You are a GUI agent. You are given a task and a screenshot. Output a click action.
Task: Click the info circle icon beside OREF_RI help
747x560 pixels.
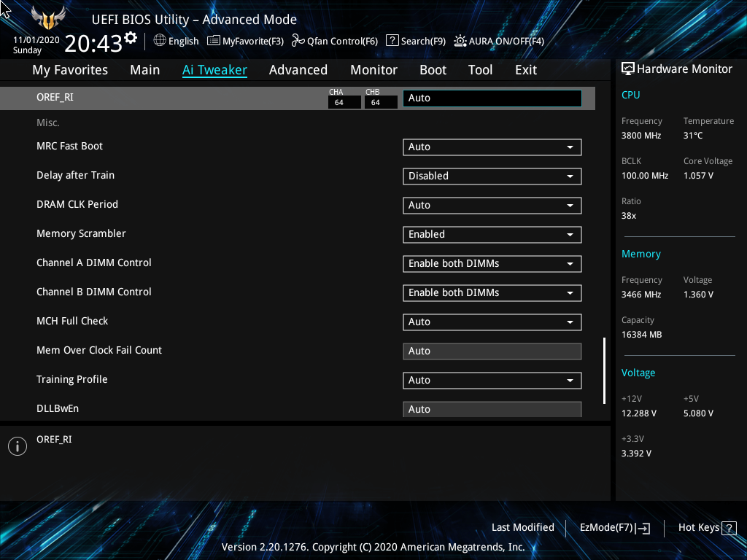(18, 446)
